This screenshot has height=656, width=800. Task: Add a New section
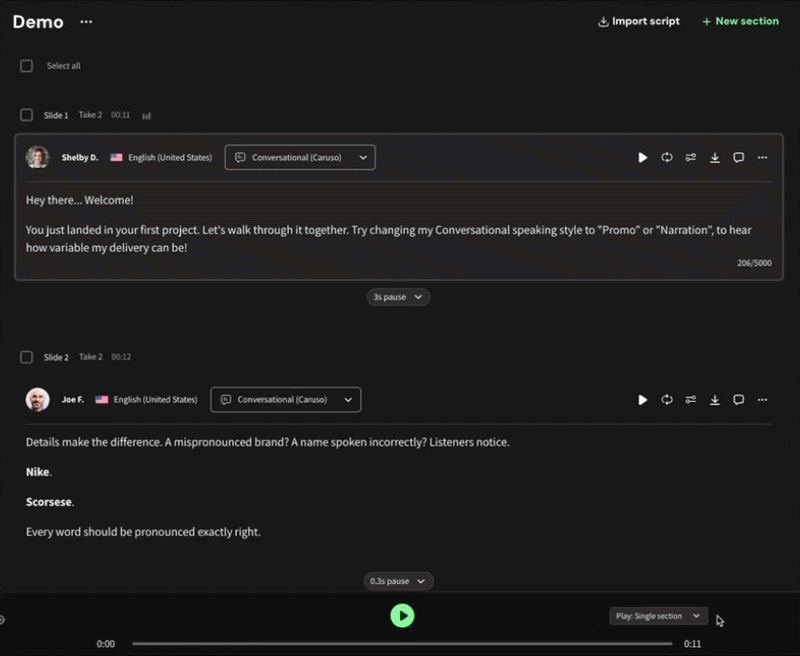pos(740,21)
